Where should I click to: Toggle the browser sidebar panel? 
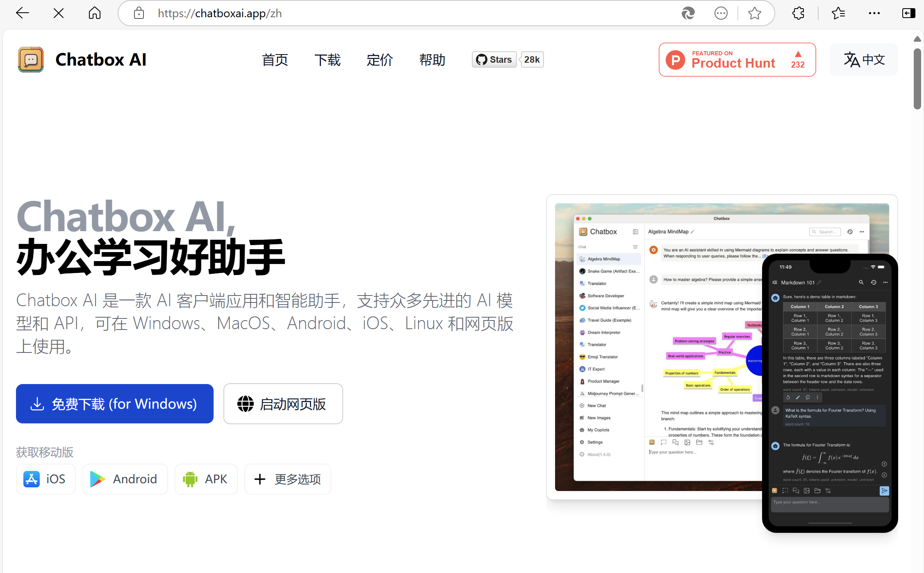(908, 13)
